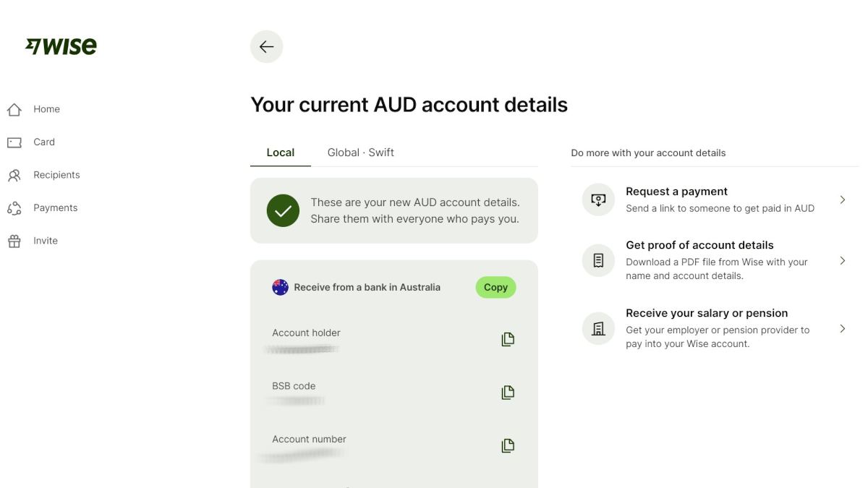Click the Wise logo
Screen dimensions: 868x488
coord(61,46)
